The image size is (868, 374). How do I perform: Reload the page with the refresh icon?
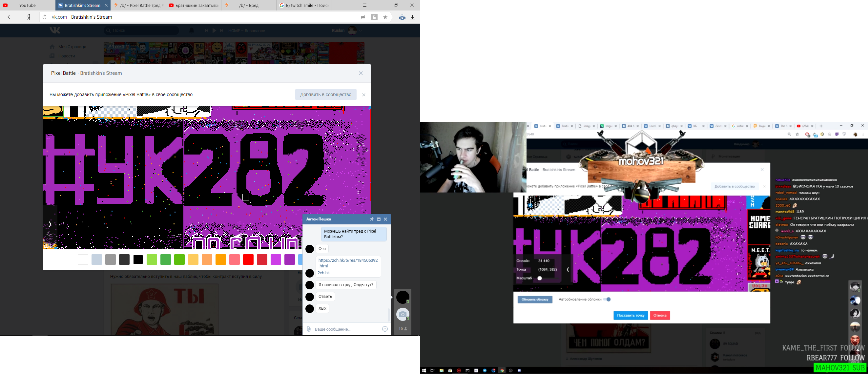tap(44, 17)
